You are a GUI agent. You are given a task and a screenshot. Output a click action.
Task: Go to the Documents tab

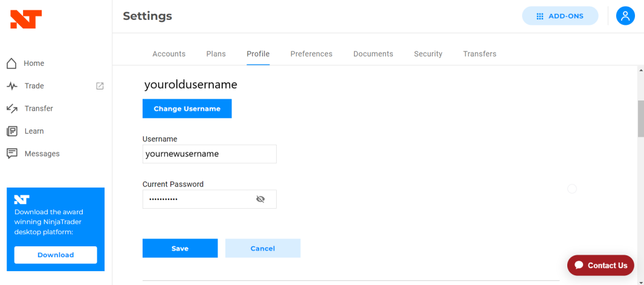[x=373, y=54]
